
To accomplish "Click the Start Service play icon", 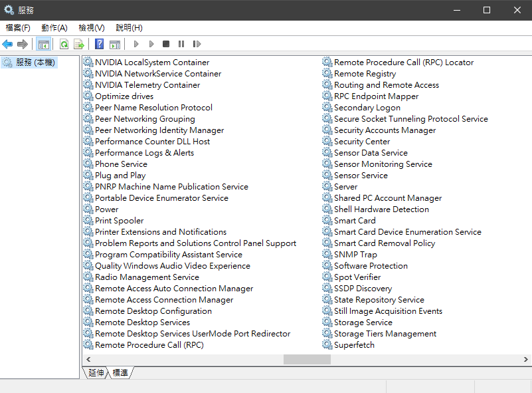I will pos(136,44).
